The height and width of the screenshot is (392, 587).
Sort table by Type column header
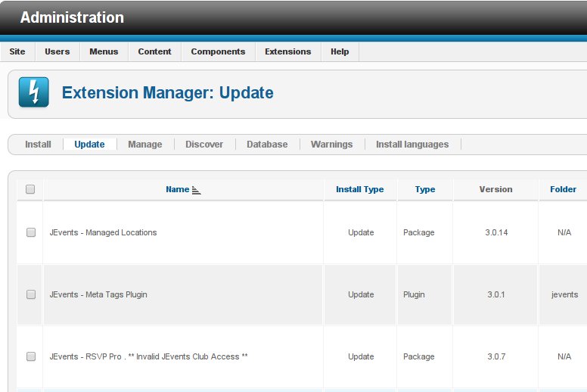point(425,189)
